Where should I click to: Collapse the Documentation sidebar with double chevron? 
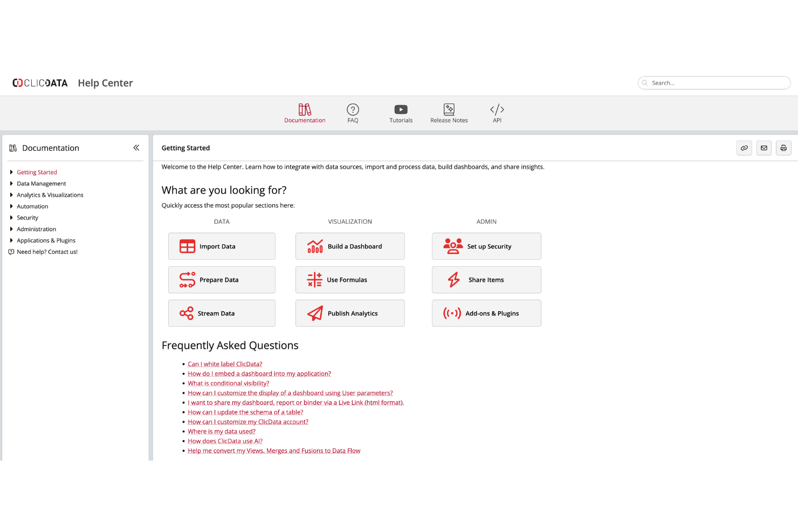click(x=136, y=148)
